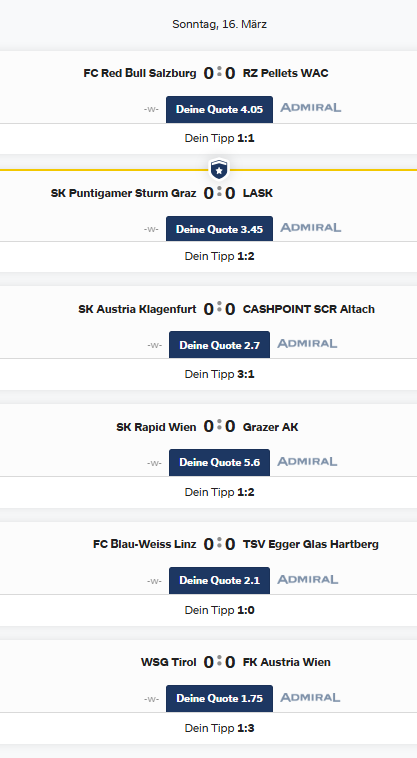The image size is (417, 758).
Task: Click SK Rapid Wien score 0:0
Action: pyautogui.click(x=219, y=427)
